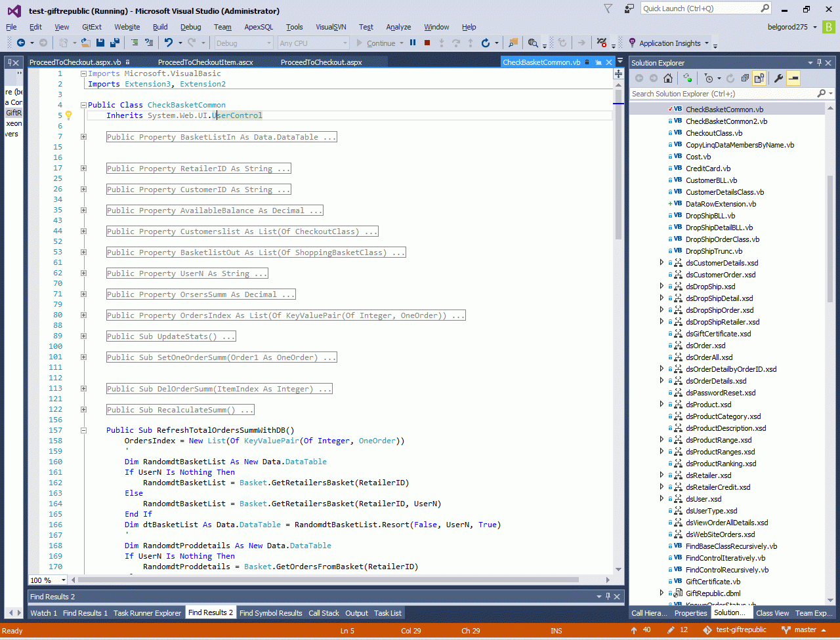The height and width of the screenshot is (640, 840).
Task: Click test-giftrepublic repository in status bar
Action: pos(734,630)
